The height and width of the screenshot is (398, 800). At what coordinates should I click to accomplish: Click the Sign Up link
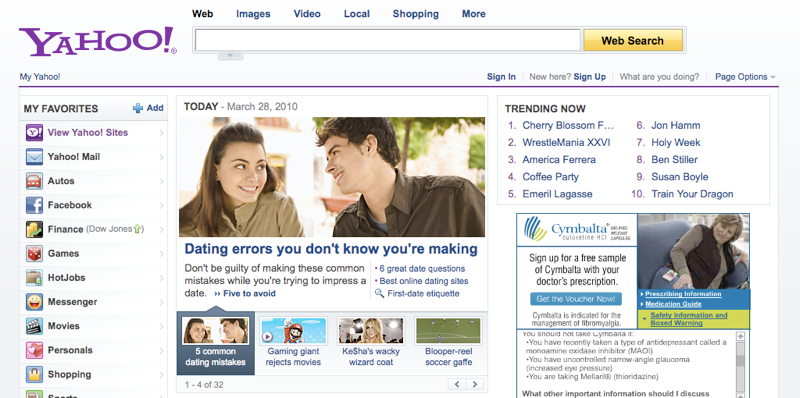589,77
